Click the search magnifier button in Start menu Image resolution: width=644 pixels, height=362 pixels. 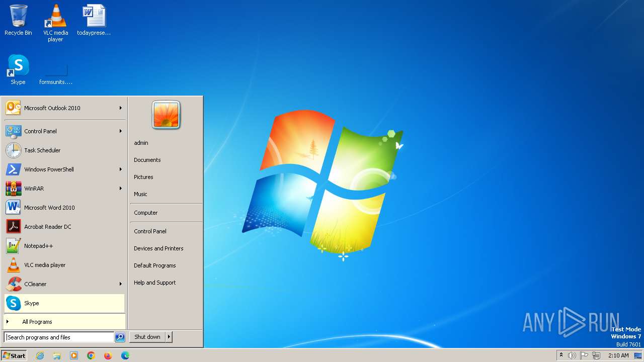pyautogui.click(x=120, y=337)
